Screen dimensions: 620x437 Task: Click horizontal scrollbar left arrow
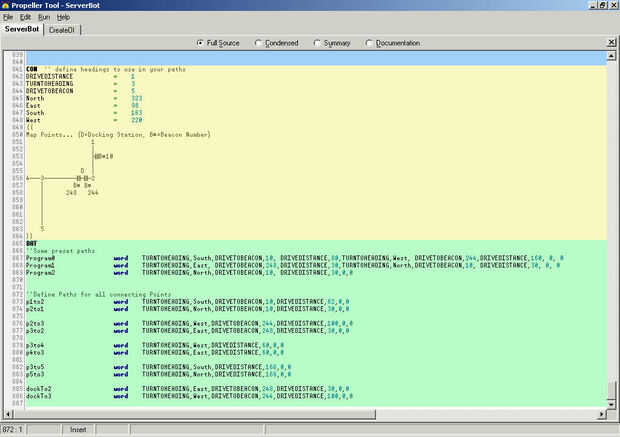[8, 414]
